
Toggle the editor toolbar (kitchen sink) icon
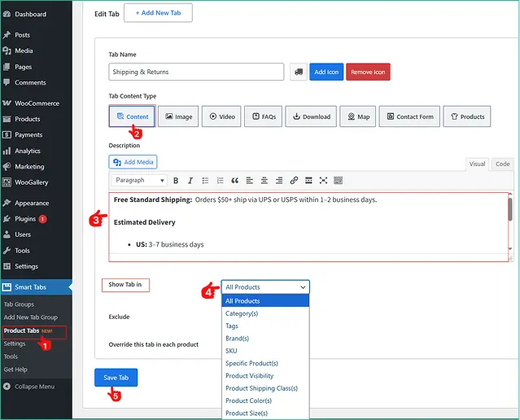[338, 181]
